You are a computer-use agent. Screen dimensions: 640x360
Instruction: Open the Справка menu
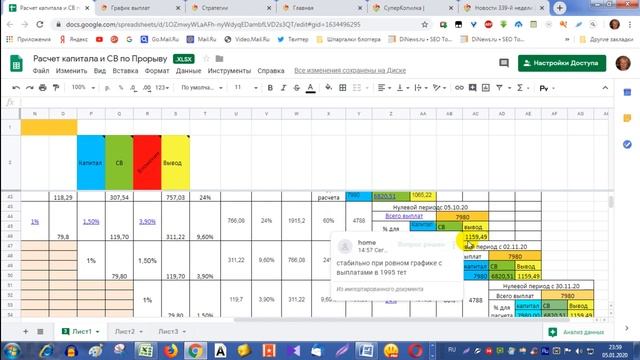[x=271, y=71]
